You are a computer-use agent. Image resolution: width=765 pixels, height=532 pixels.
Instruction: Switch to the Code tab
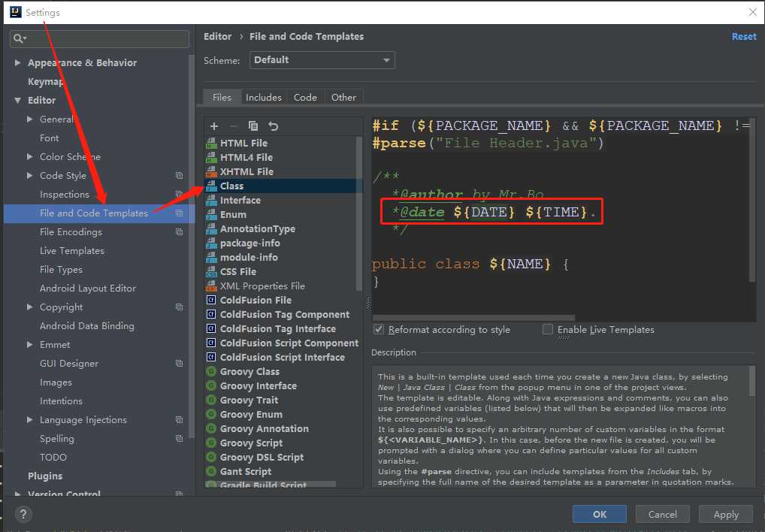[x=305, y=97]
